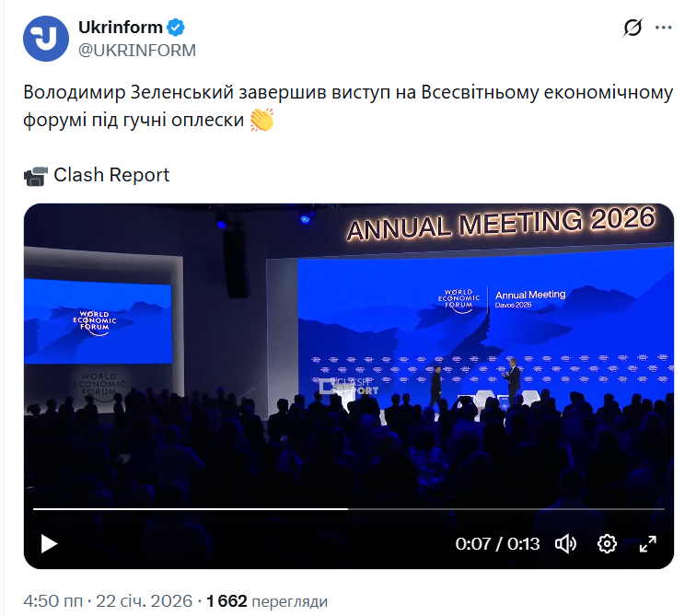Viewport: 685px width, 616px height.
Task: Click the Ukrinform display name
Action: tap(120, 28)
